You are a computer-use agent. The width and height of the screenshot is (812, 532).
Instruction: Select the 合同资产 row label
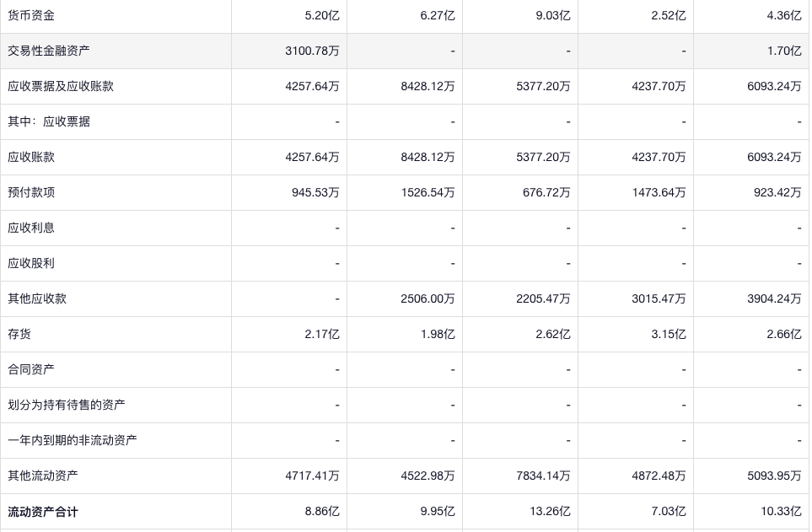point(31,369)
